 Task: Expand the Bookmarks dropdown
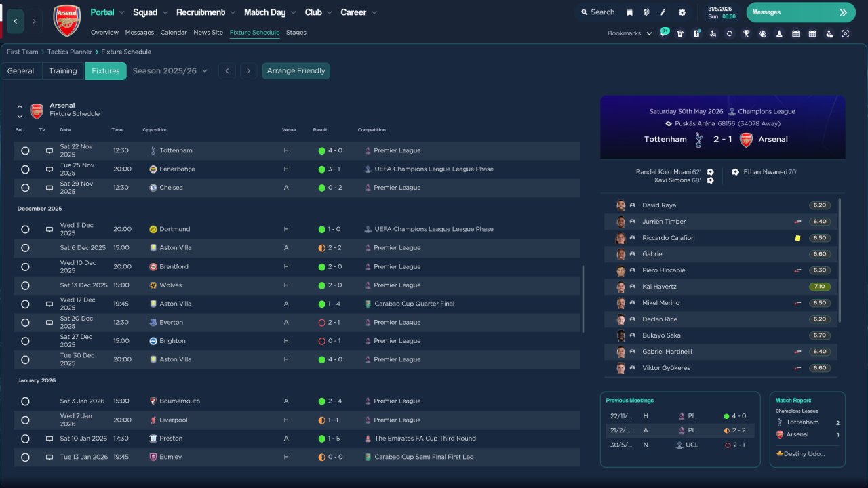click(x=629, y=33)
